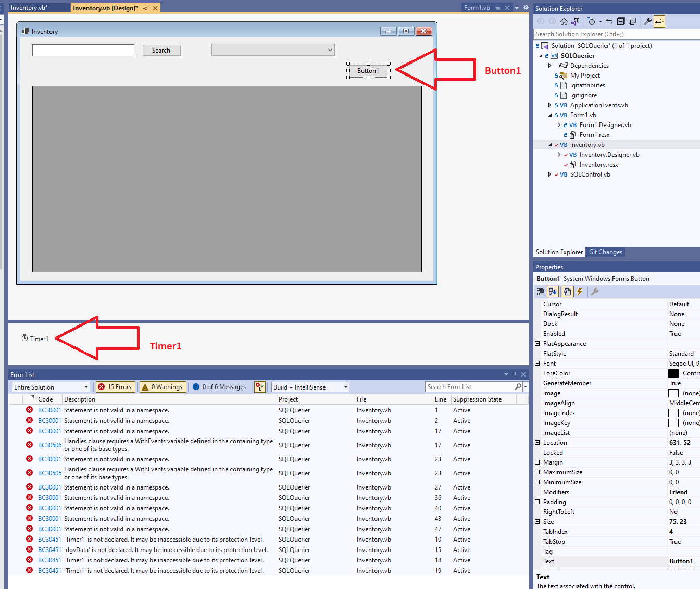Select Button1 on the Inventory form
The height and width of the screenshot is (589, 700).
tap(368, 71)
